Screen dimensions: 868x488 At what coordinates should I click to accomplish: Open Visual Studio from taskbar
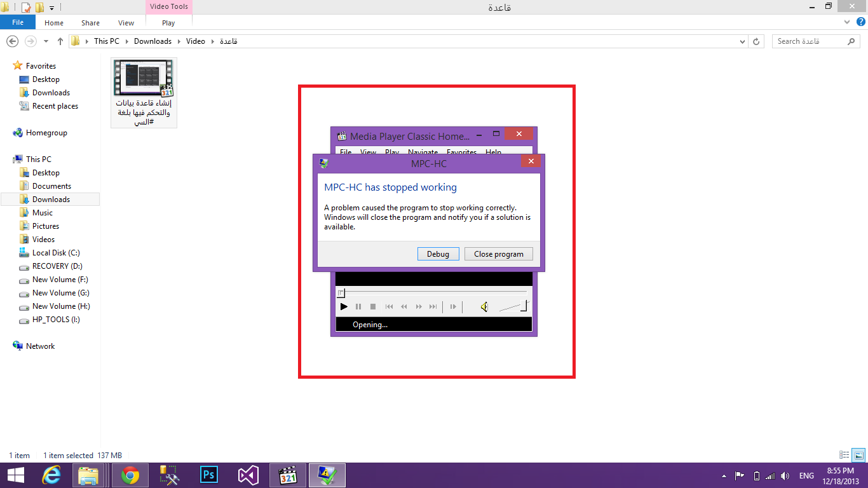click(248, 475)
